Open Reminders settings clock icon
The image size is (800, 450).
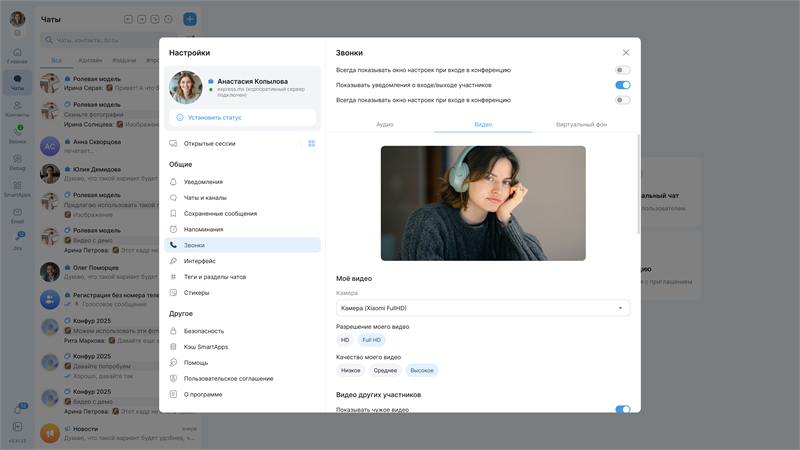click(174, 229)
